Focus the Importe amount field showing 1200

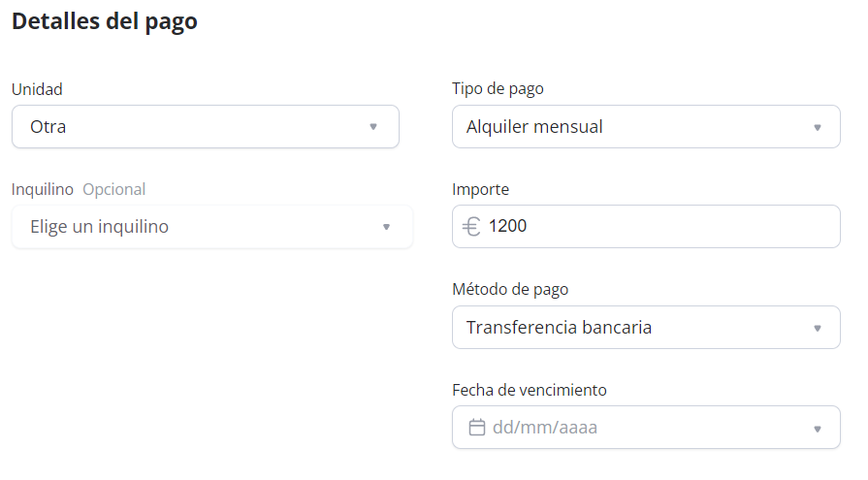point(659,227)
